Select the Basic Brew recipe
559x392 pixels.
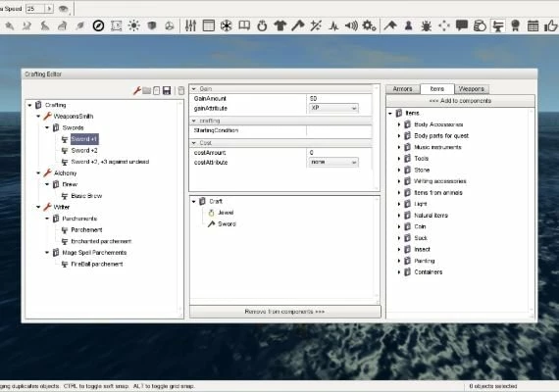[x=86, y=196]
